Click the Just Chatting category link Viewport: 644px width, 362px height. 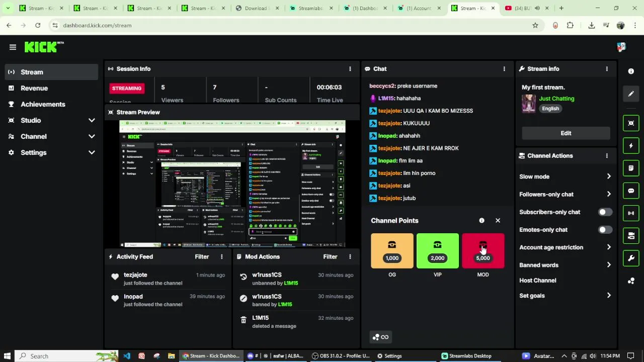click(x=556, y=99)
